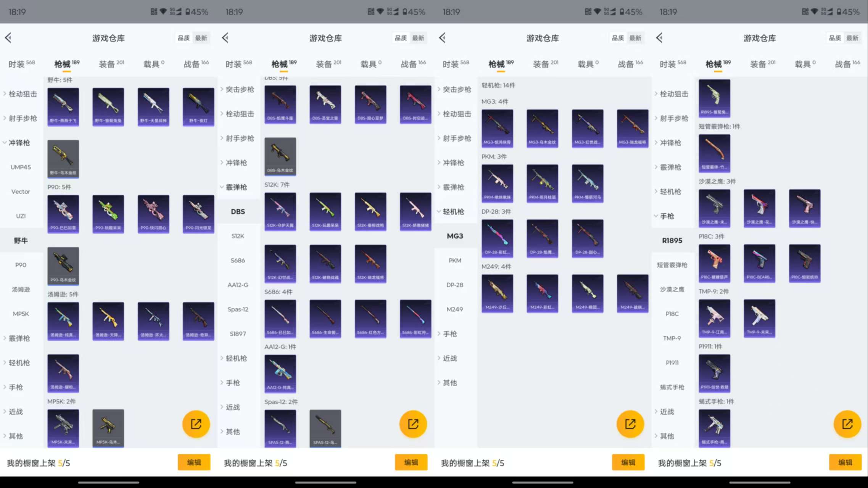Viewport: 868px width, 488px height.
Task: Tap the back arrow on the 游戏仓库 page
Action: (8, 38)
